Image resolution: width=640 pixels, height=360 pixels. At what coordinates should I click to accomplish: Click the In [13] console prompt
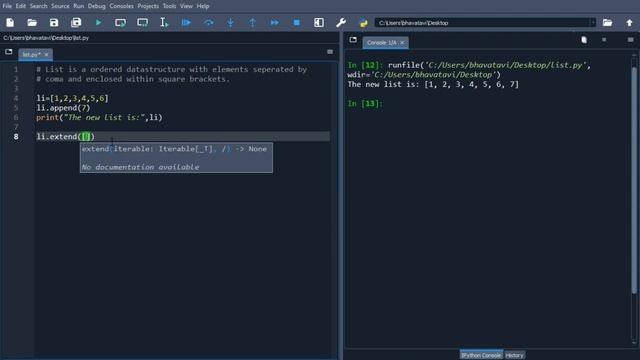point(365,103)
